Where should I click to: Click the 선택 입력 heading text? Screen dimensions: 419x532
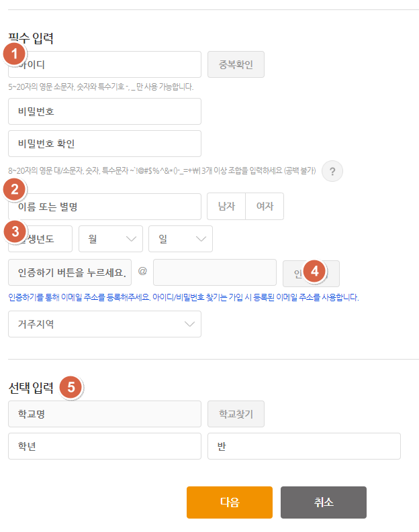[31, 388]
